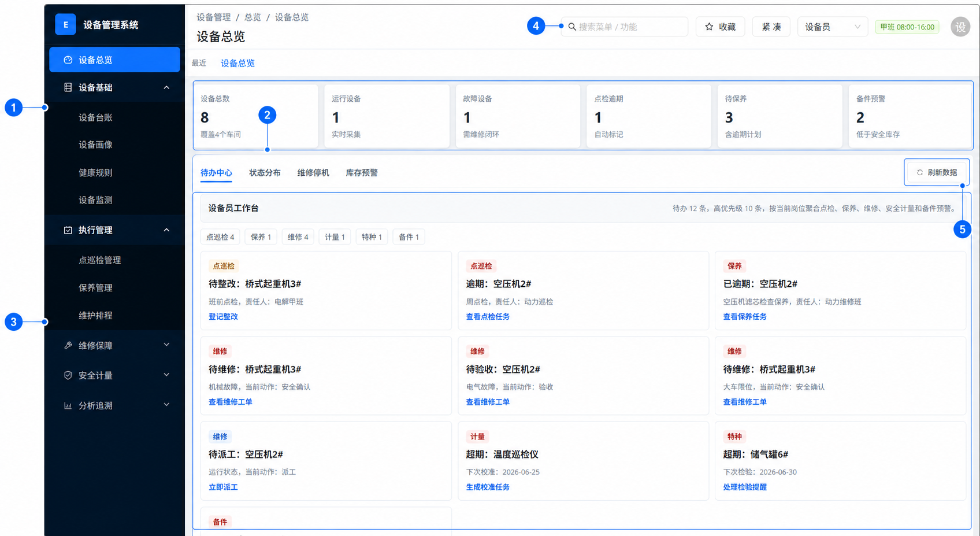Filter by the 特种 1 chip
Image resolution: width=980 pixels, height=536 pixels.
[372, 237]
